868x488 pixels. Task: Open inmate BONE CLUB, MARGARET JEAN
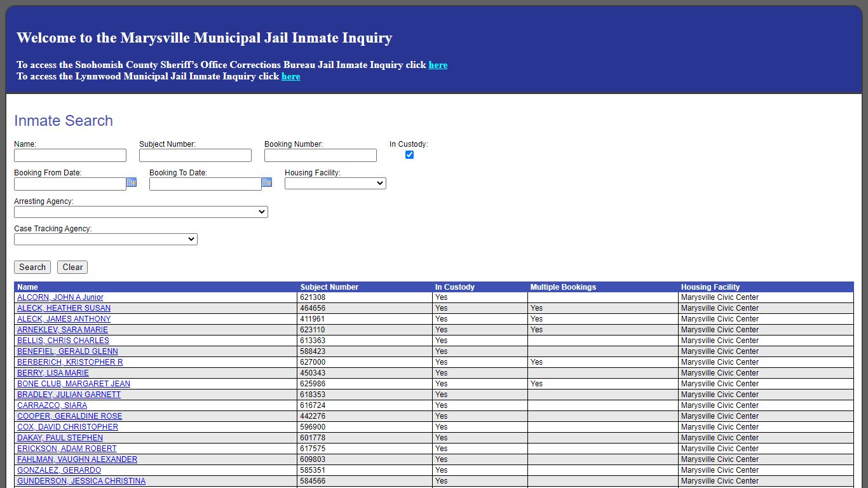(x=74, y=384)
